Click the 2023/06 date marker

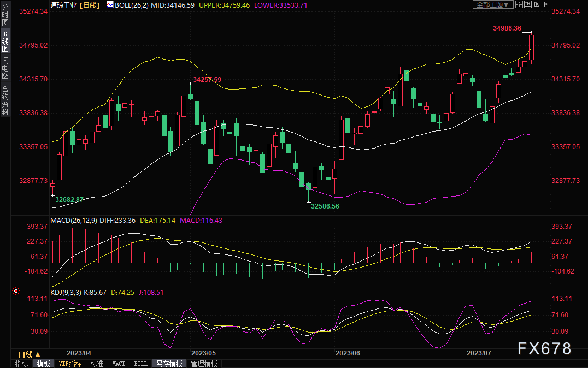348,353
